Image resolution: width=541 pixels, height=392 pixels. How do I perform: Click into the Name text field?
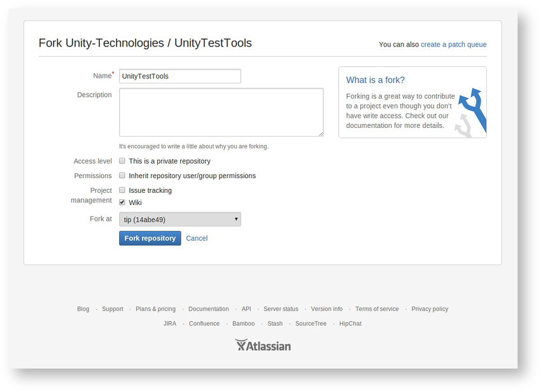[180, 76]
